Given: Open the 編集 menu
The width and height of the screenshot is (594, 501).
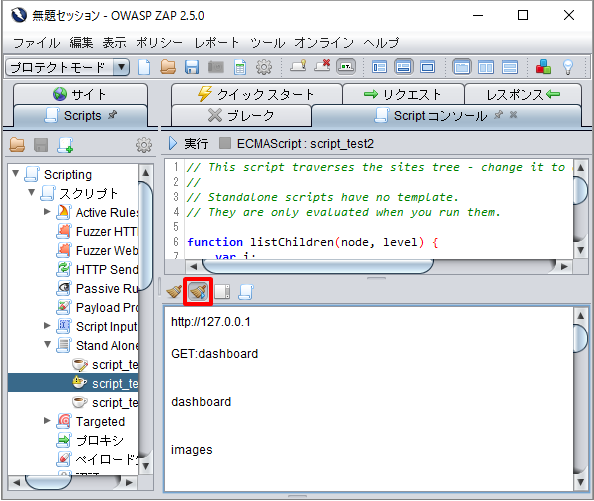Looking at the screenshot, I should tap(81, 43).
